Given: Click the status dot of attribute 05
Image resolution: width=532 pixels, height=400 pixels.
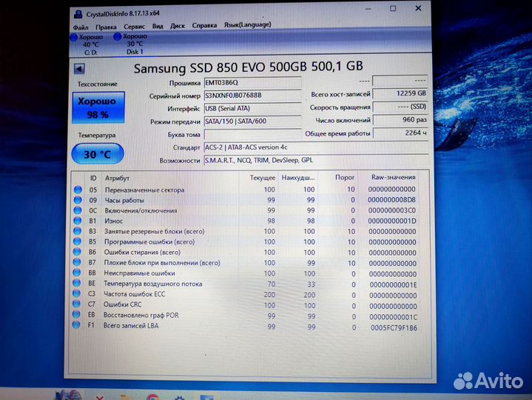Looking at the screenshot, I should pos(78,190).
